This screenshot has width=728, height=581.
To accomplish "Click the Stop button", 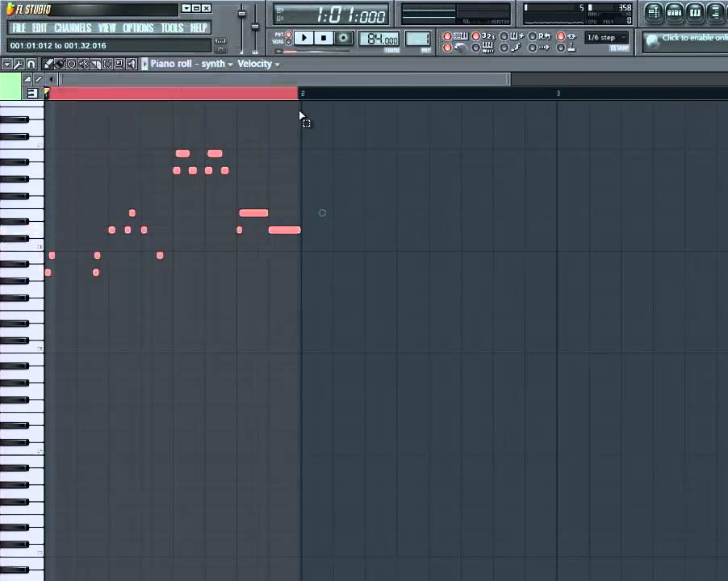I will pyautogui.click(x=324, y=38).
